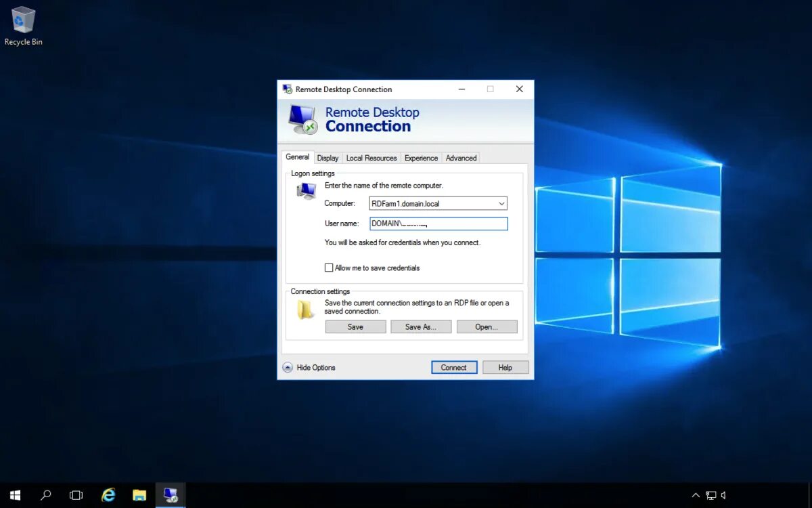The height and width of the screenshot is (508, 812).
Task: Open taskbar Search
Action: pos(45,495)
